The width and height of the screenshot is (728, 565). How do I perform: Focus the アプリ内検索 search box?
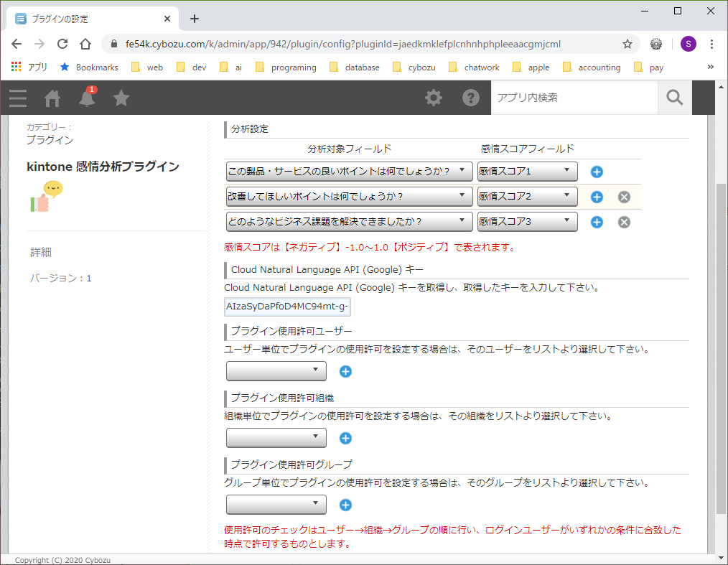tap(575, 98)
